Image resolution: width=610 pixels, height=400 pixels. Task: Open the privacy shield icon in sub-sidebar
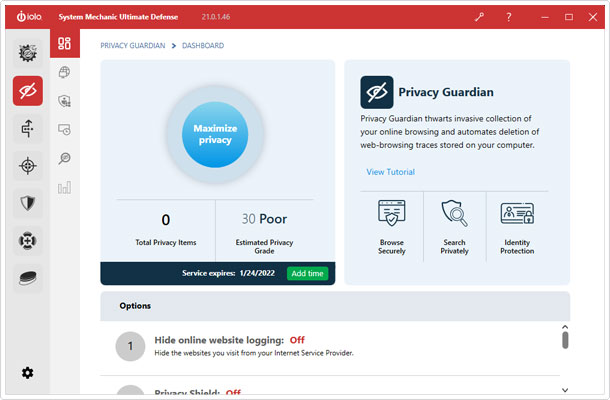(x=65, y=101)
